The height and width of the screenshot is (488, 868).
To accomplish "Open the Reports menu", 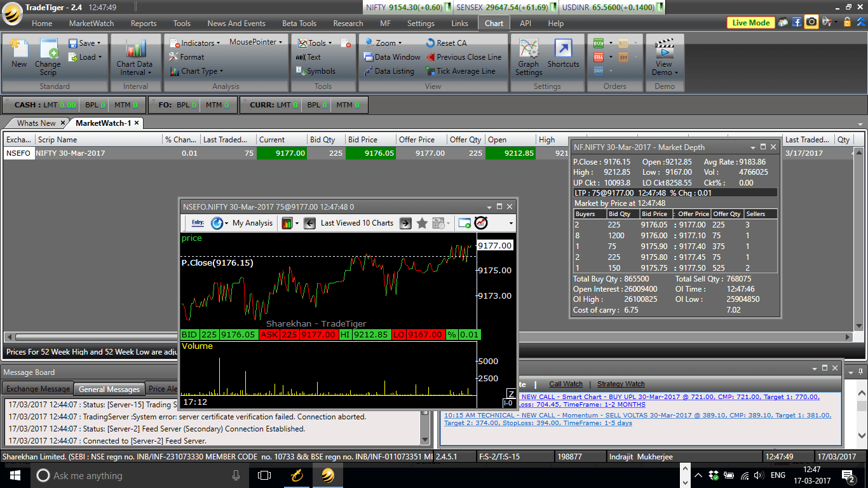I will pyautogui.click(x=144, y=23).
